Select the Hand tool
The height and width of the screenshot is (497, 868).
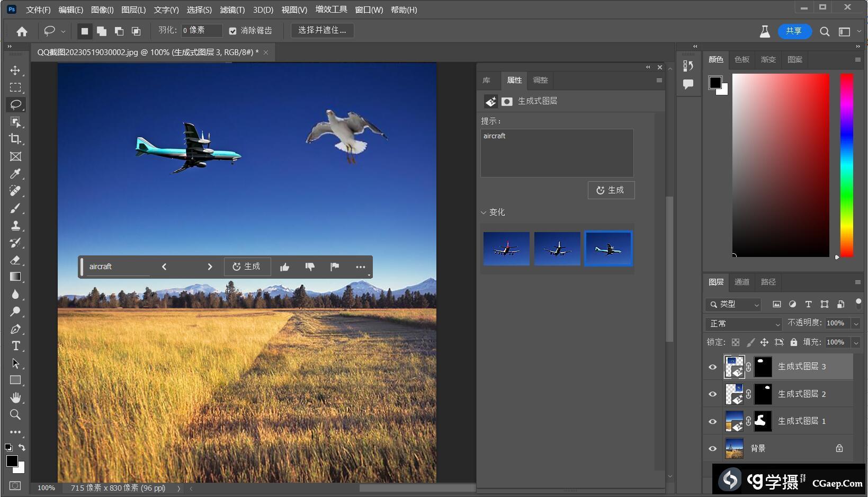click(x=15, y=397)
